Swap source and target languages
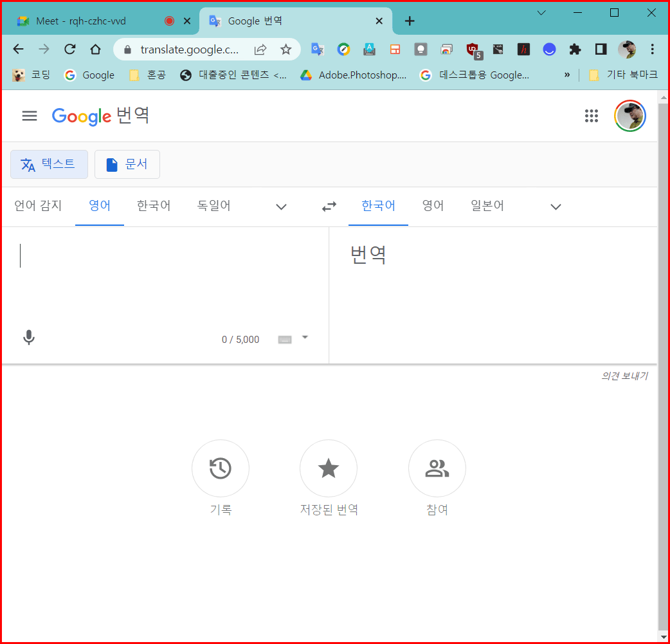The width and height of the screenshot is (670, 644). tap(329, 207)
